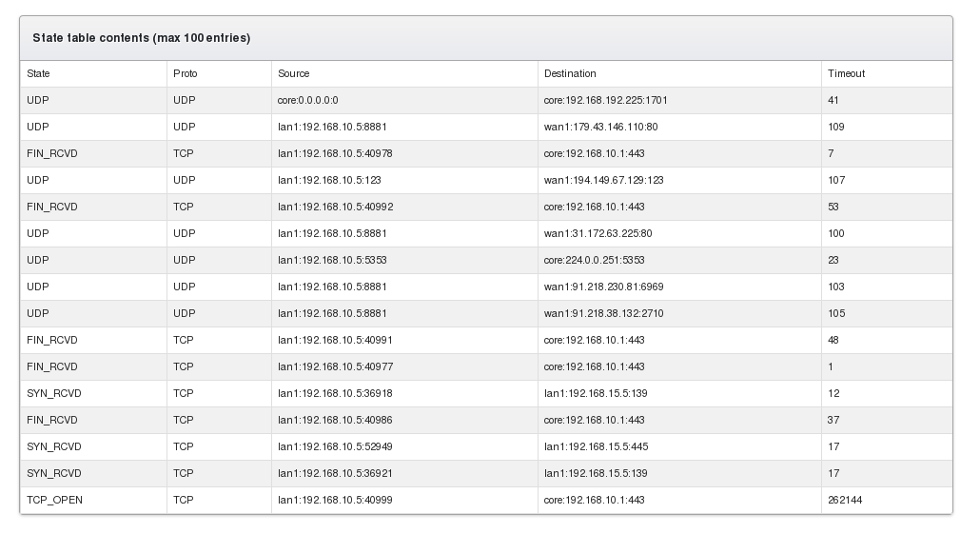Click the Proto column header
Screen dimensions: 980x534
click(x=186, y=73)
